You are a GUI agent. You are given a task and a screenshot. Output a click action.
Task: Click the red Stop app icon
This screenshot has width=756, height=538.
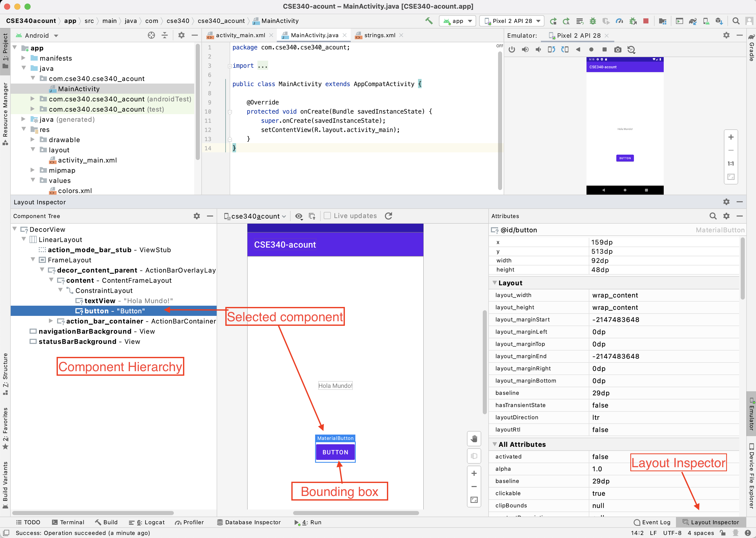tap(646, 21)
